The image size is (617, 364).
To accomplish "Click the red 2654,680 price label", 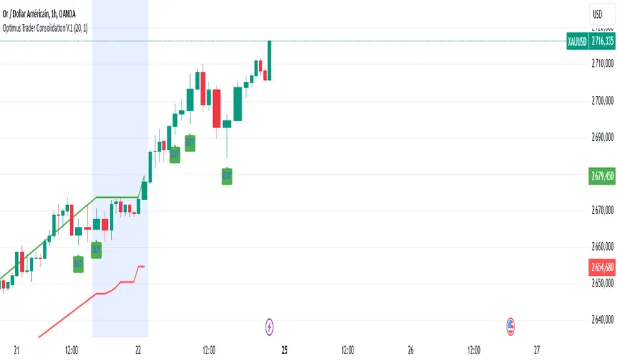I will (601, 268).
